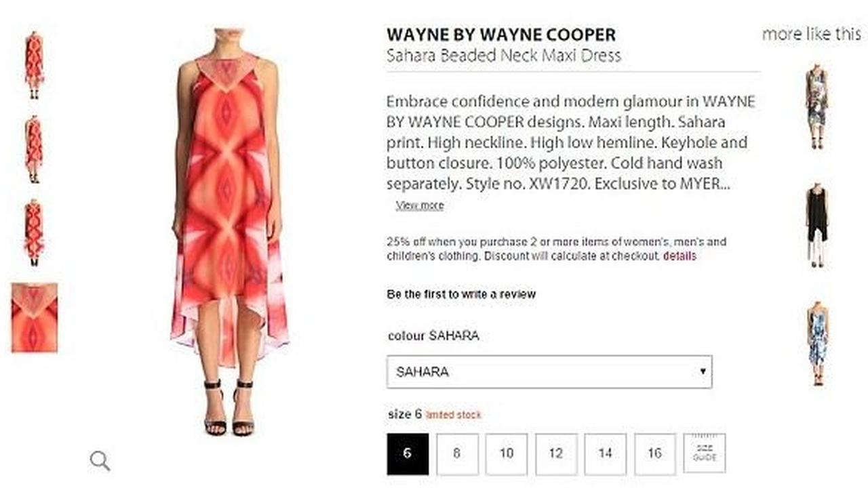This screenshot has height=488, width=868.
Task: Select size 12 box
Action: (556, 453)
